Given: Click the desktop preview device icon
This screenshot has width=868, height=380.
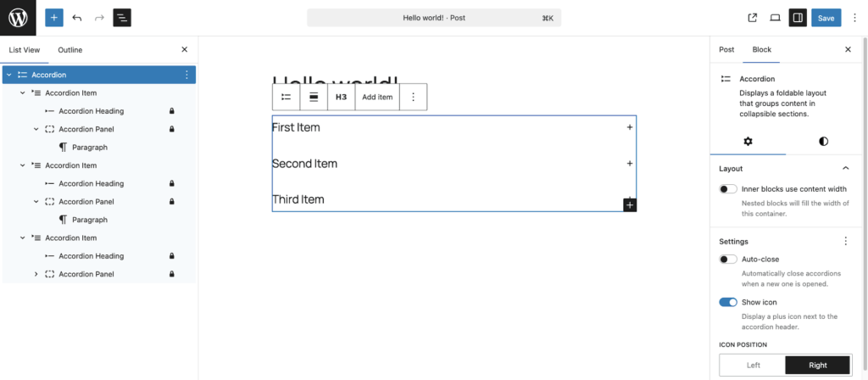Looking at the screenshot, I should tap(775, 17).
